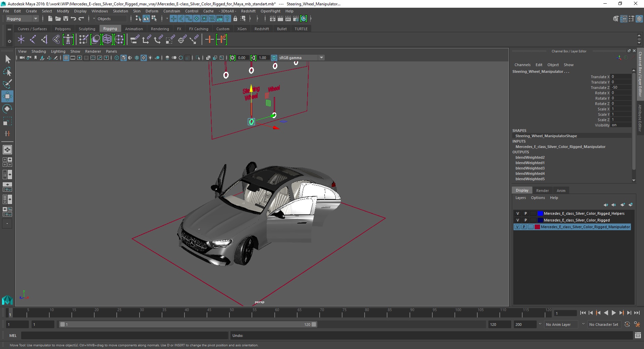Click the Translate Z value field

(621, 87)
